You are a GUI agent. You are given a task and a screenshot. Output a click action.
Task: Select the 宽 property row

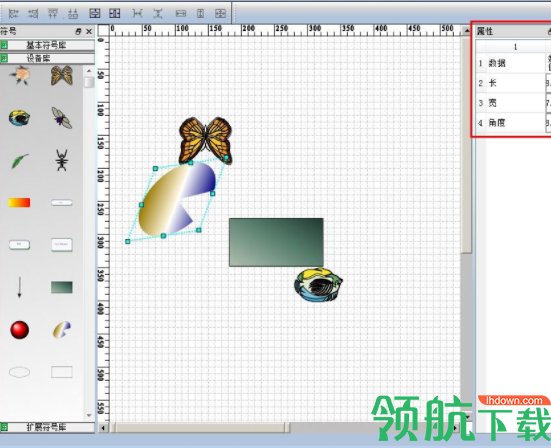513,103
